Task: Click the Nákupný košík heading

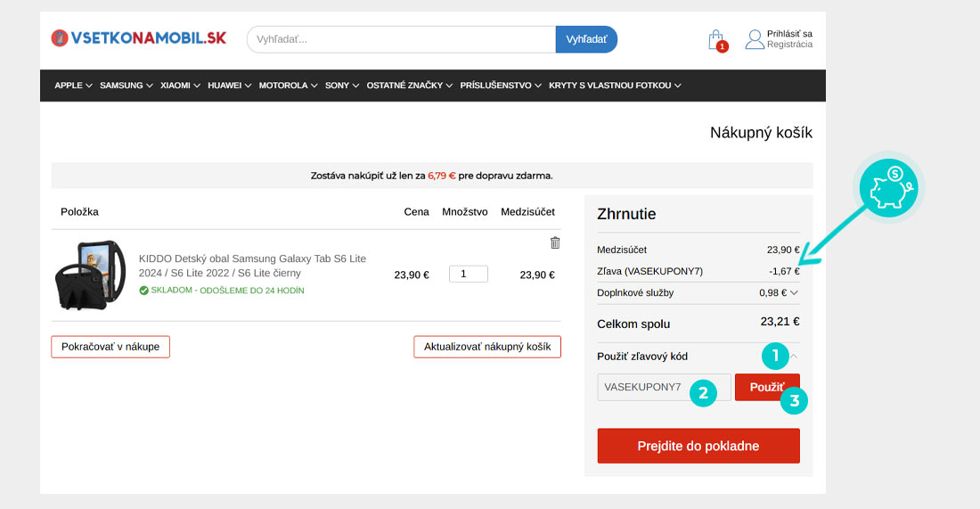Action: pos(761,133)
